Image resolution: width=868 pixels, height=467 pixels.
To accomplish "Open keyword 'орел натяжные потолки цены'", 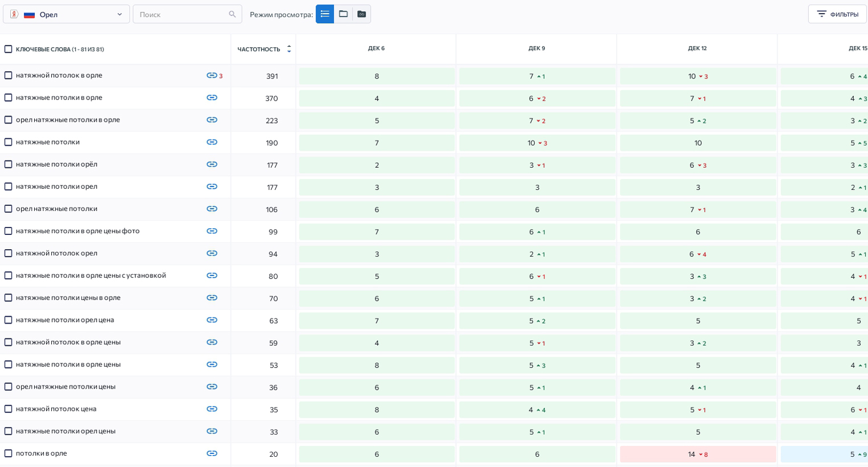I will (65, 386).
